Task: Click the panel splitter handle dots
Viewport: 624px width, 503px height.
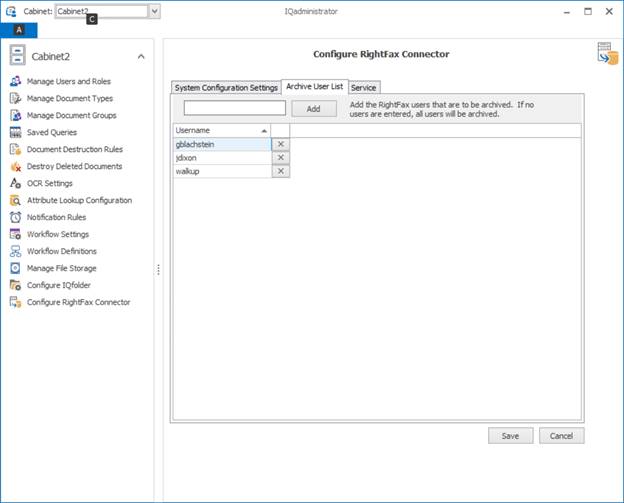Action: point(158,269)
